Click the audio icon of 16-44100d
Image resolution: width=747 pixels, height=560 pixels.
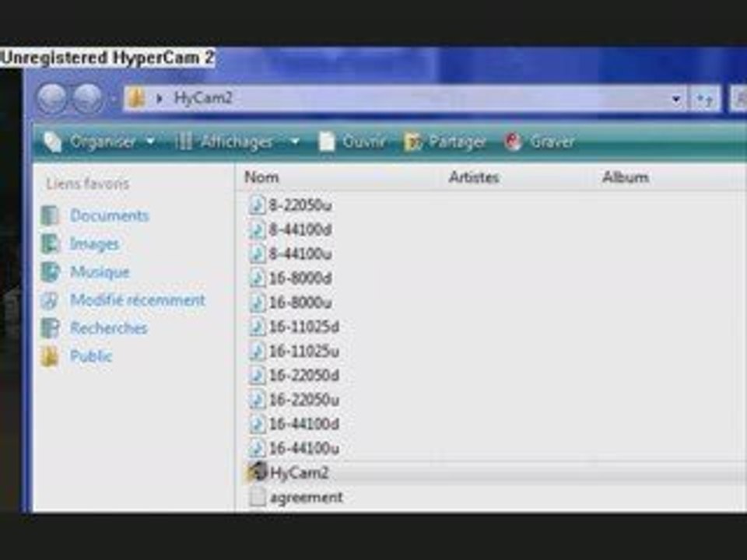tap(258, 424)
